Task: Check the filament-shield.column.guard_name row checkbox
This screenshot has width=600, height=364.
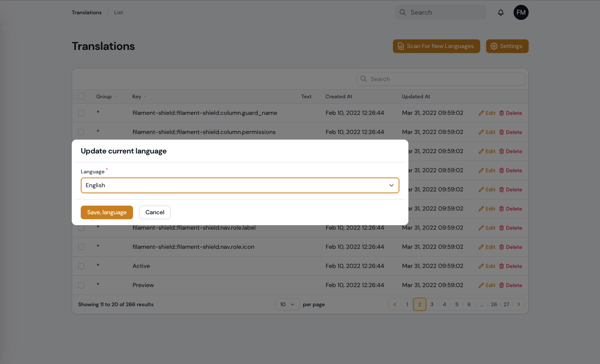Action: (81, 113)
